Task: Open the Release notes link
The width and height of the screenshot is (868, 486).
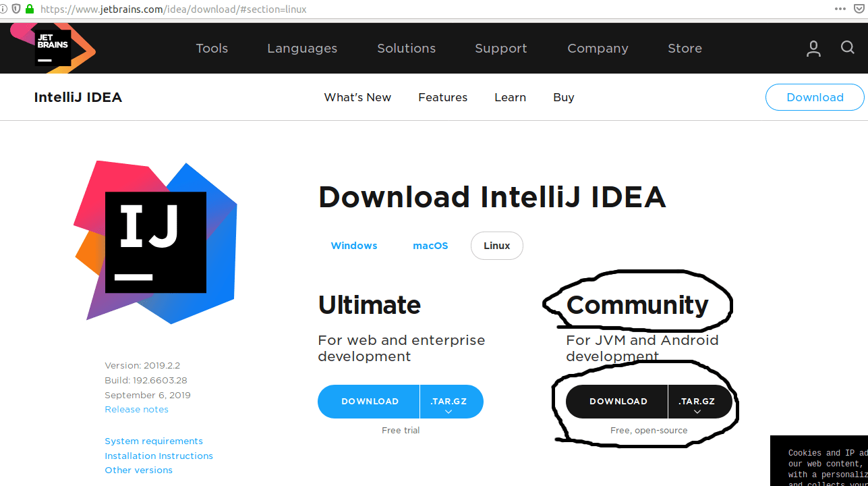Action: coord(136,410)
